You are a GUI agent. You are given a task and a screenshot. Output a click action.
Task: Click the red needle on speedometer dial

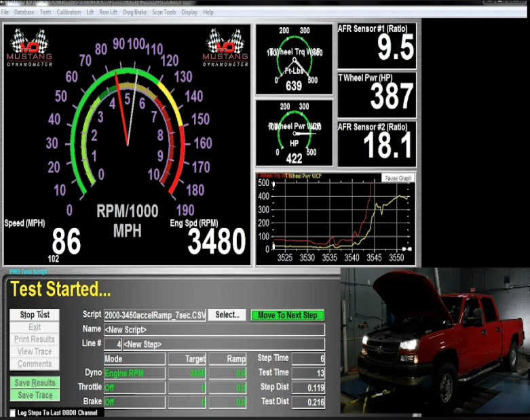(121, 109)
